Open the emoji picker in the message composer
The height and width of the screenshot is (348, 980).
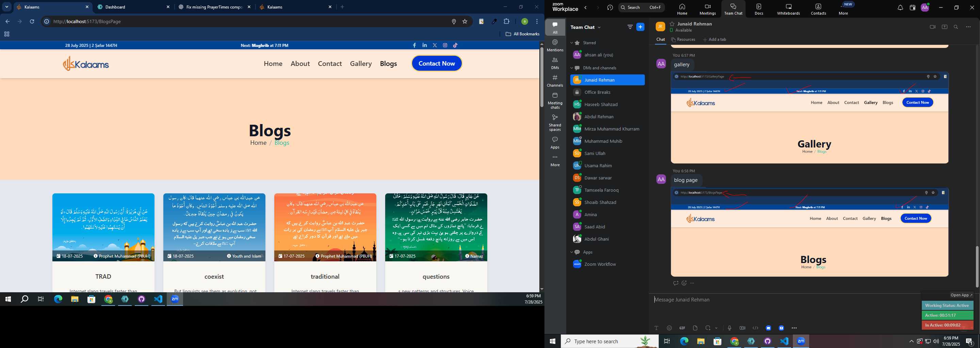[x=669, y=328]
